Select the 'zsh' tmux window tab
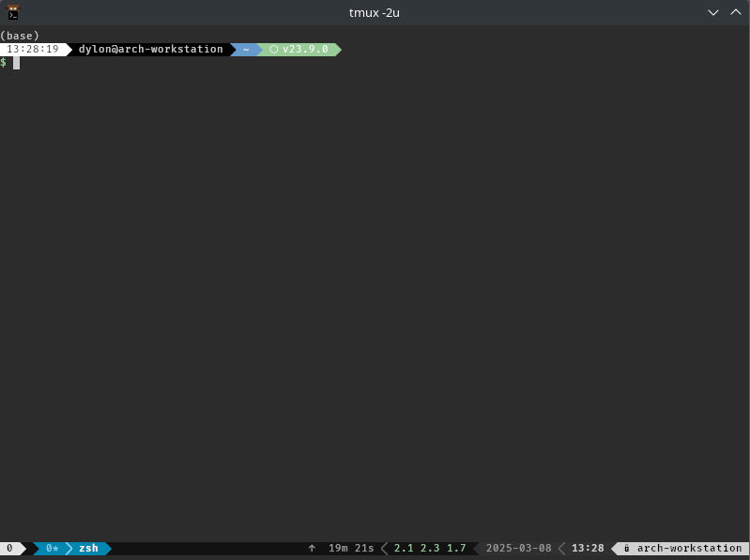The image size is (750, 560). click(x=88, y=548)
